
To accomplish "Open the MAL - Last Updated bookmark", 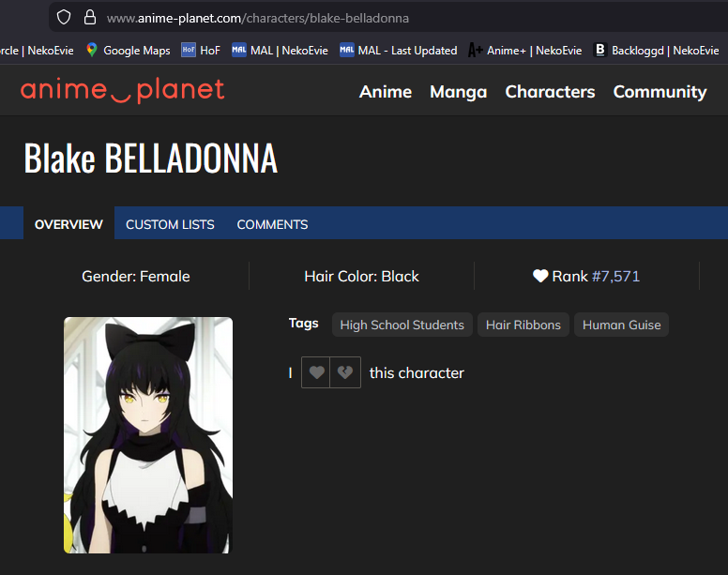I will (399, 50).
